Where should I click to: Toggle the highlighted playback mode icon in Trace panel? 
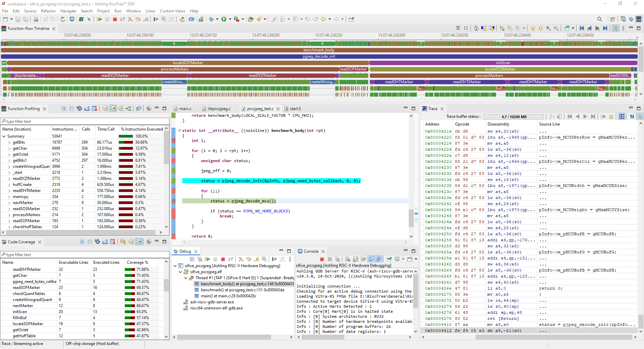622,117
